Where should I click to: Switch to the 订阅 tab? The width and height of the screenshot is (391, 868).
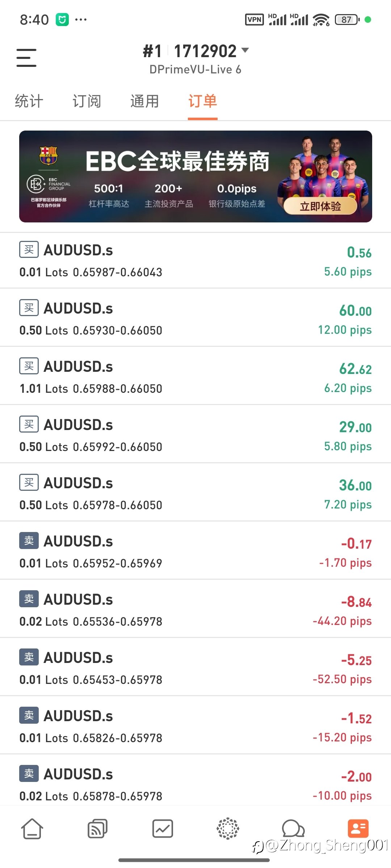coord(87,101)
